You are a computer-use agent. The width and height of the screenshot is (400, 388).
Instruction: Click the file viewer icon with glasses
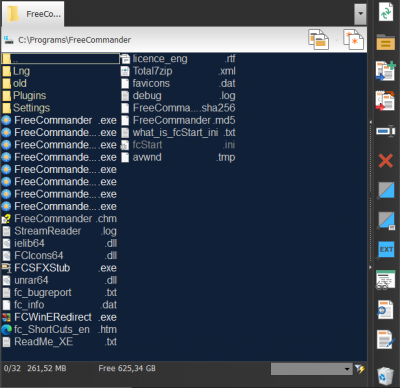[x=386, y=280]
